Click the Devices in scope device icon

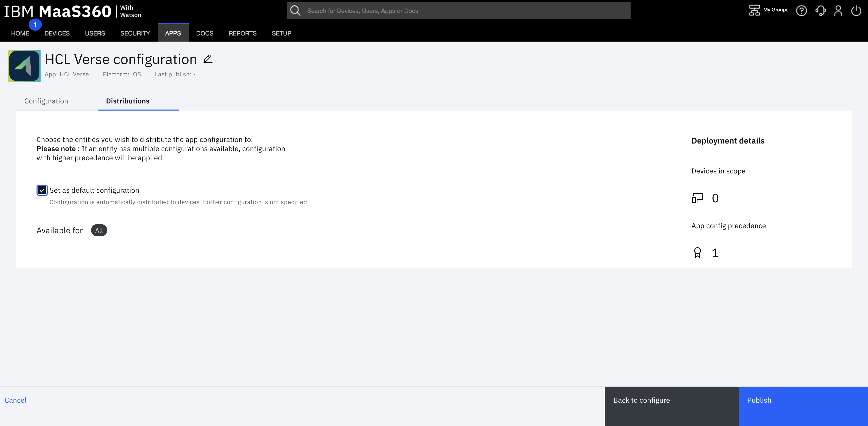point(698,198)
